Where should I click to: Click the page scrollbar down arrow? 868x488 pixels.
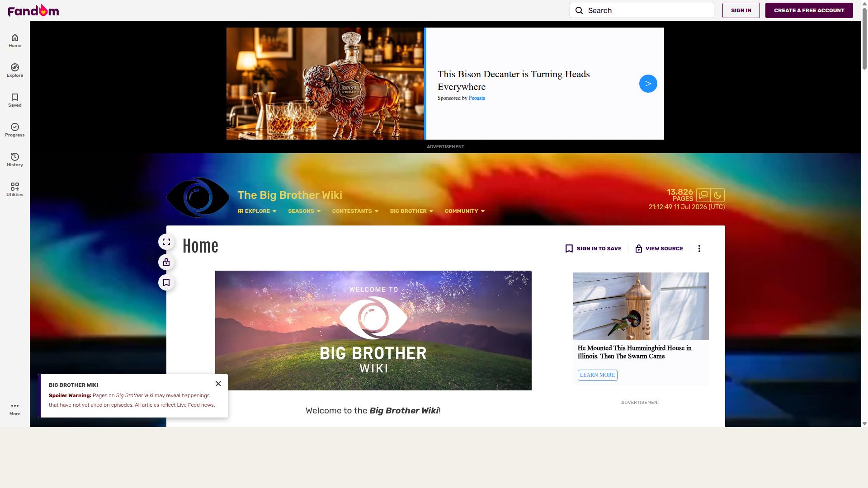click(x=864, y=423)
